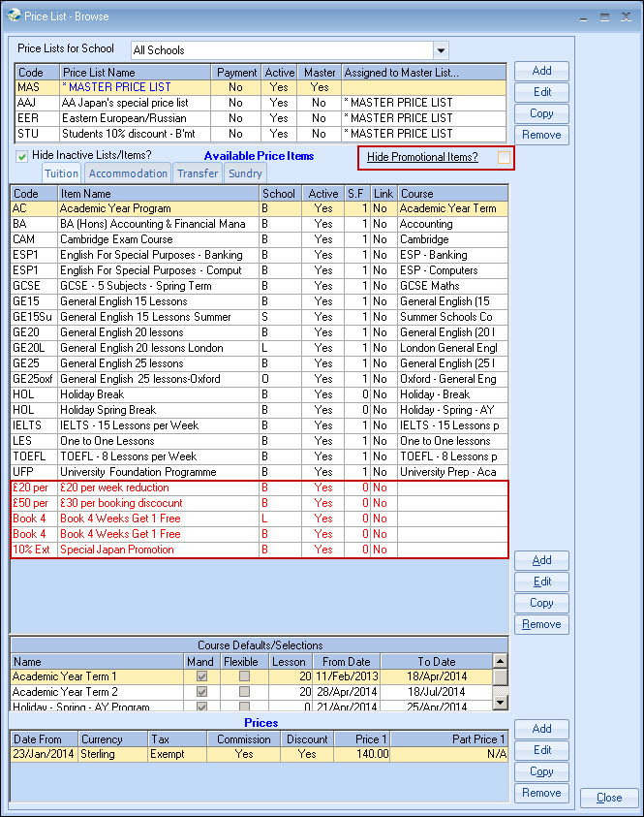Viewport: 644px width, 817px height.
Task: Enable the Hide Promotional Items checkbox
Action: click(504, 157)
